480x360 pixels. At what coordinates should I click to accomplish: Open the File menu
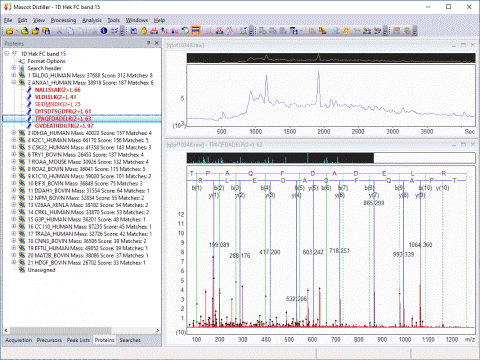coord(8,20)
